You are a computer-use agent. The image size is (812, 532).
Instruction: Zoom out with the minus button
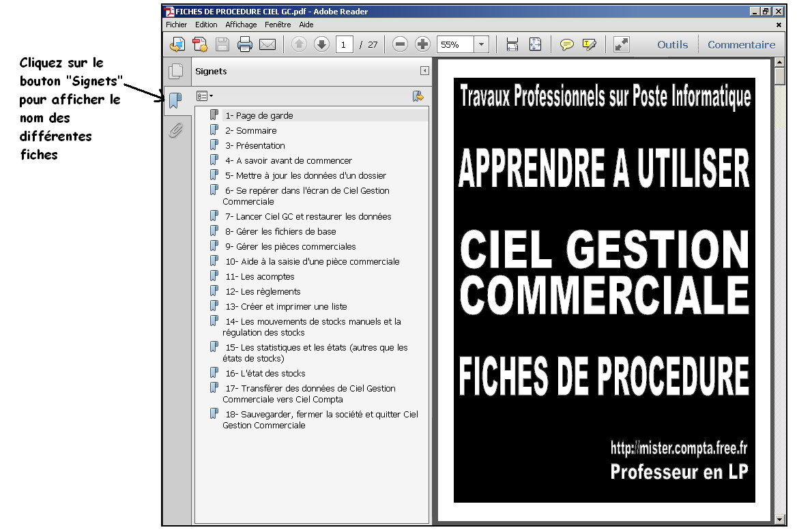coord(400,44)
